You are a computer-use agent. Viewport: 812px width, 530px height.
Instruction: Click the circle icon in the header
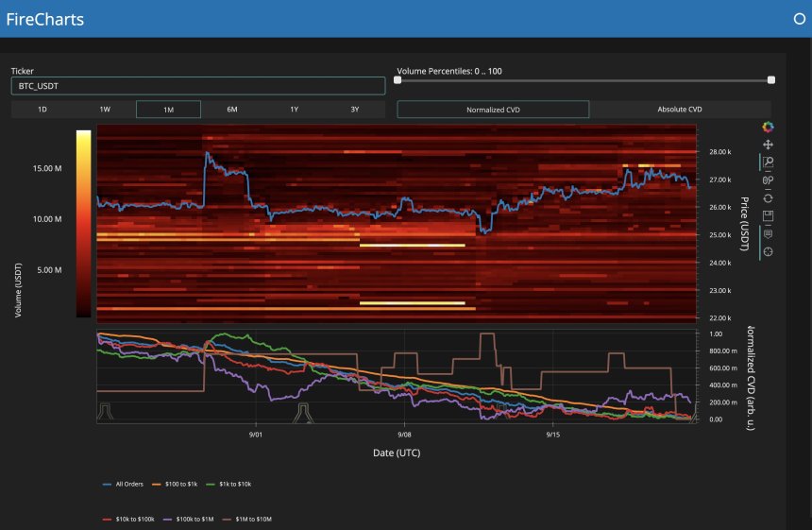800,19
